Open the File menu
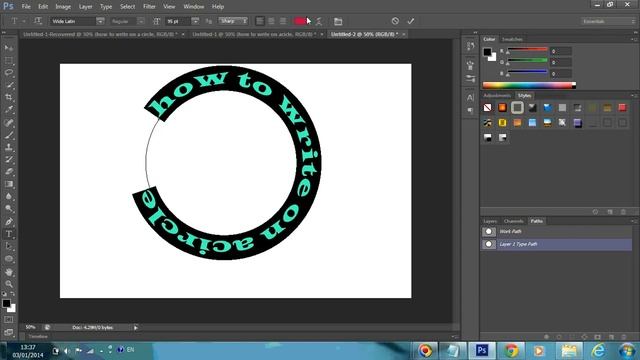 (26, 7)
